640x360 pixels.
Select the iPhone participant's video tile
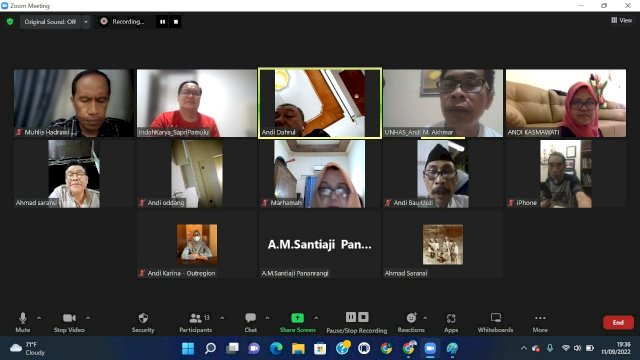tap(566, 174)
